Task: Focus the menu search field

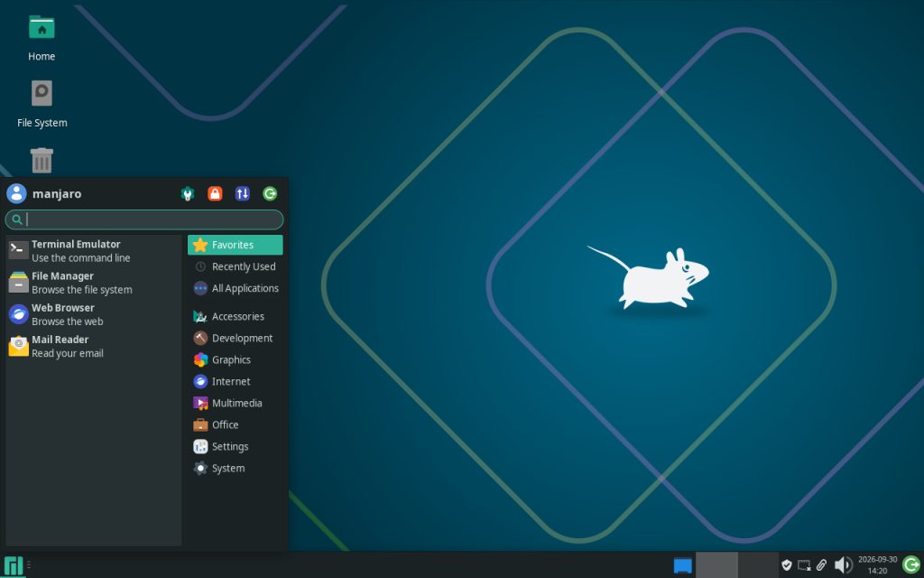Action: (144, 219)
